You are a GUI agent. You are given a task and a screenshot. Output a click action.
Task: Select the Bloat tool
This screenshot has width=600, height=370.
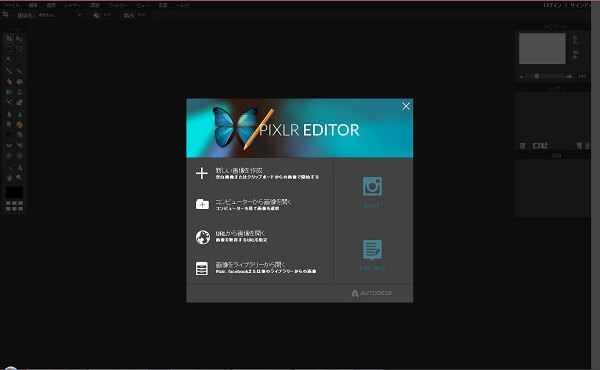point(9,156)
